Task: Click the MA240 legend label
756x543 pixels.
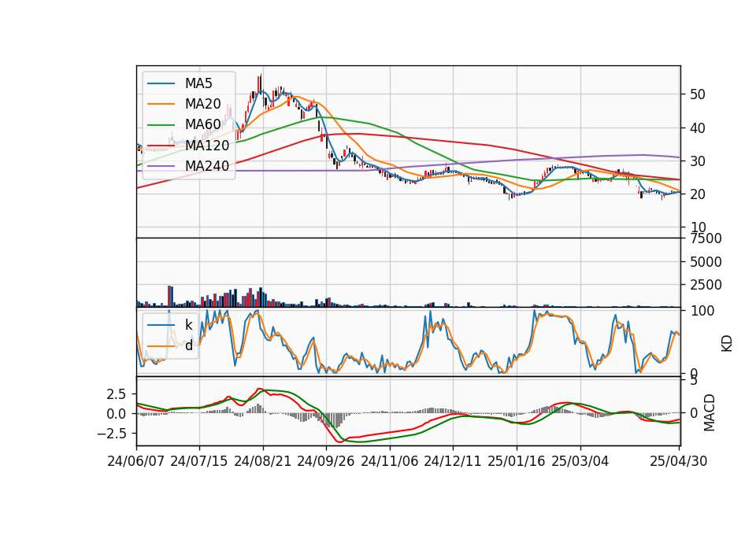Action: coord(207,166)
